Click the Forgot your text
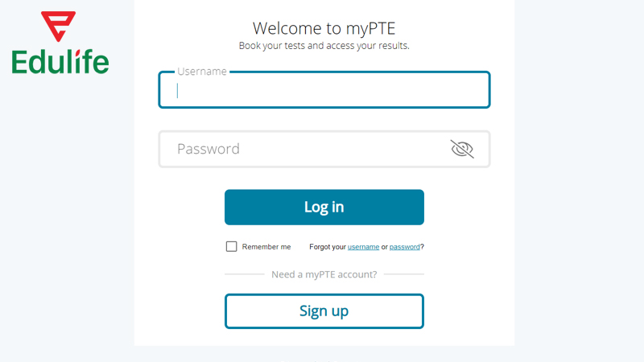Screen dimensions: 644x362 coord(328,247)
